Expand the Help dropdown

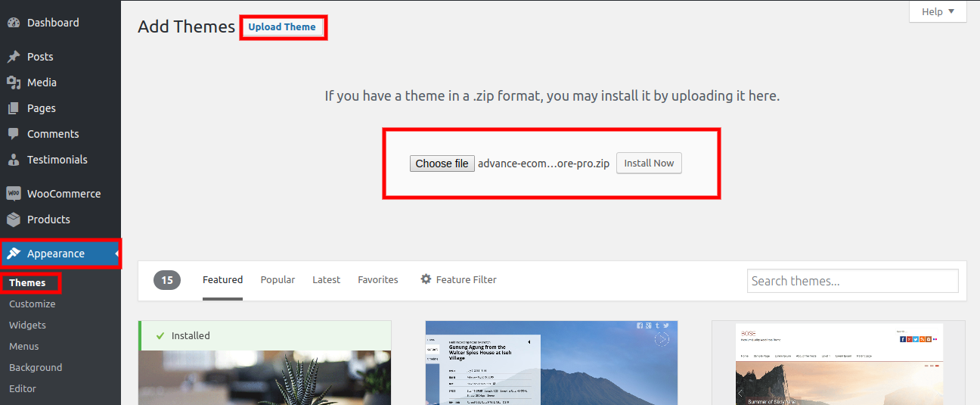click(x=938, y=11)
